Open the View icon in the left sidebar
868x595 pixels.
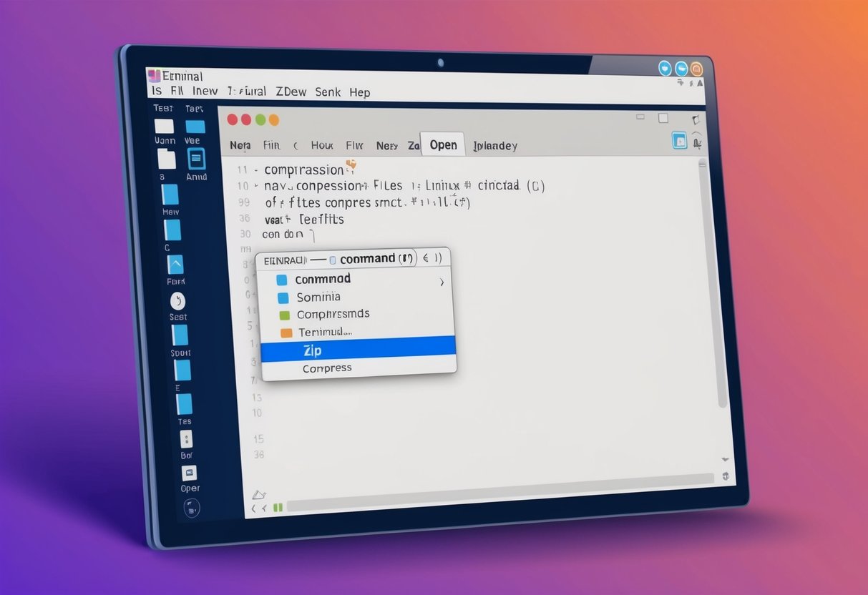tap(195, 127)
